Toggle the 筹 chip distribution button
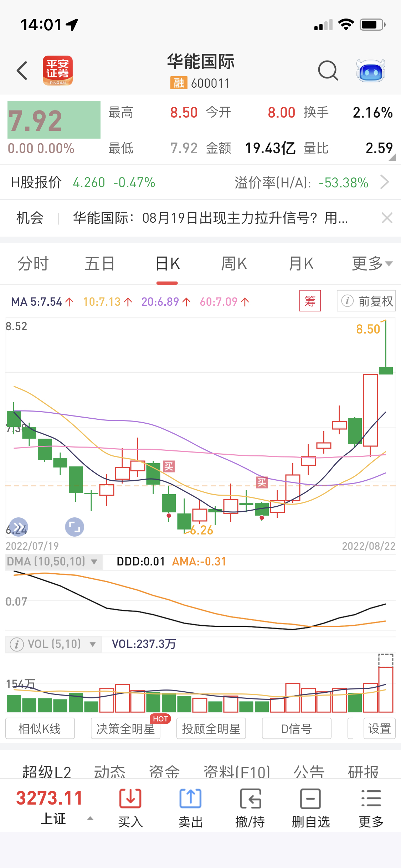The height and width of the screenshot is (868, 401). point(310,301)
